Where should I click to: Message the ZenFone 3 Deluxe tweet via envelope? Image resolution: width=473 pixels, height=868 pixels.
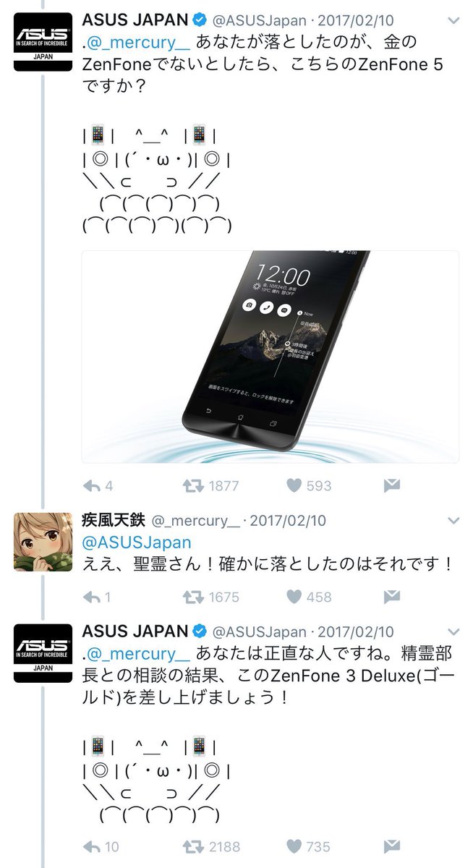point(391,846)
